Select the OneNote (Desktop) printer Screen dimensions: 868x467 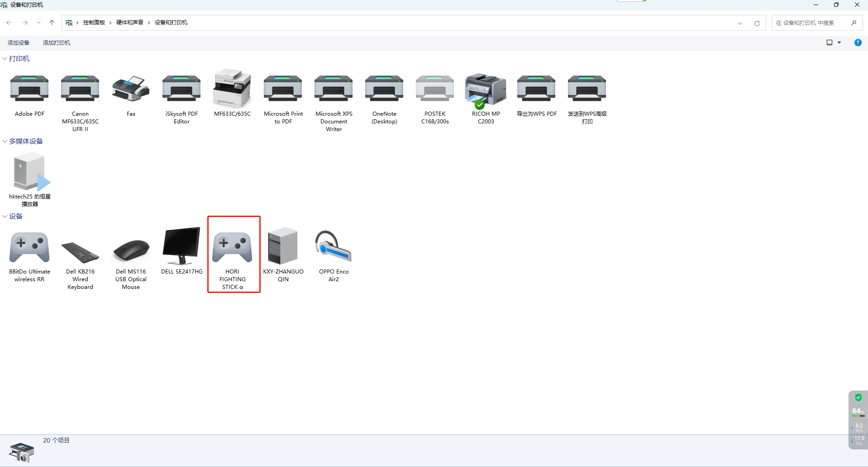[384, 89]
